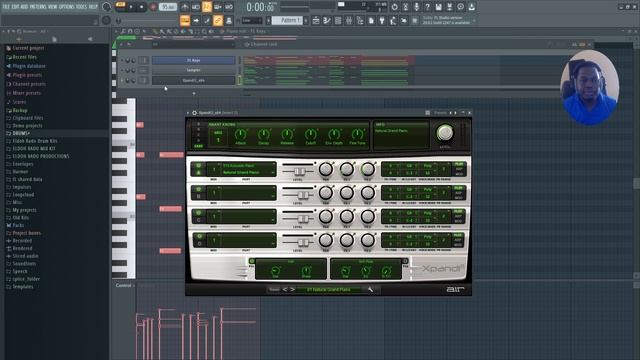
Task: Click the level fader of part A
Action: 300,171
